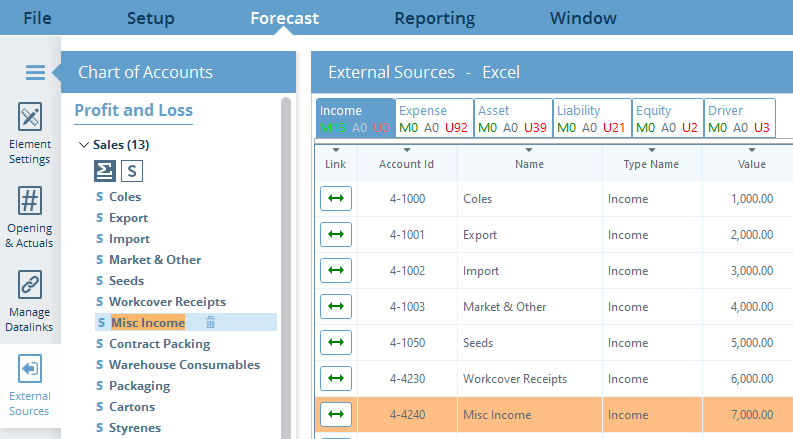The height and width of the screenshot is (439, 793).
Task: Click the sigma summary icon under Sales
Action: click(x=105, y=171)
